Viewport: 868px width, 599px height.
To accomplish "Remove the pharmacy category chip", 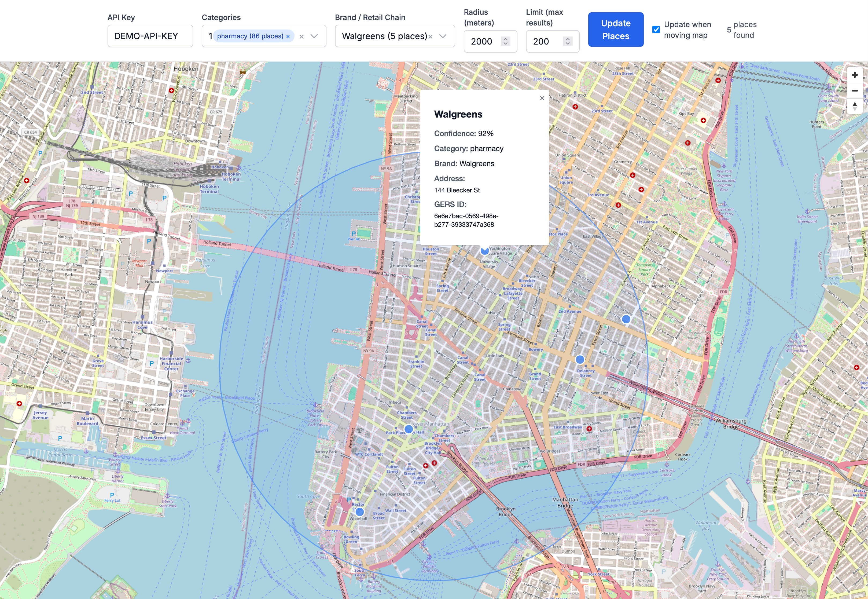I will pos(288,36).
